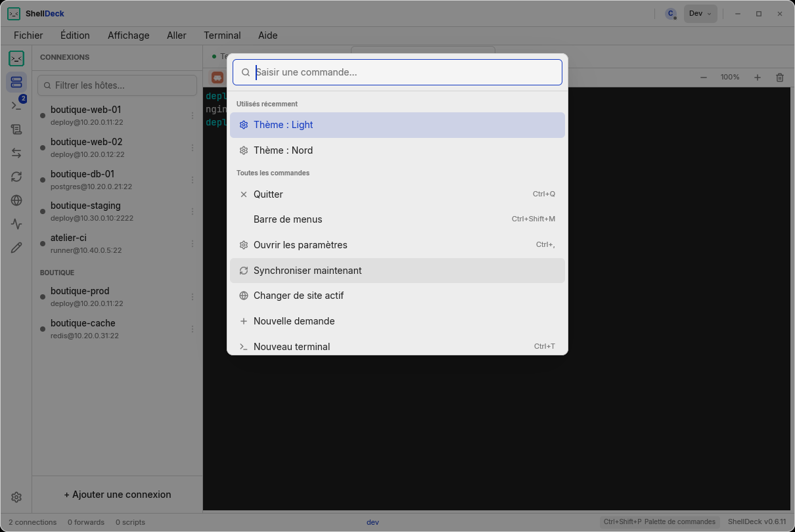Open port forwards arrows icon in sidebar
Screen dimensions: 795x532
(16, 153)
